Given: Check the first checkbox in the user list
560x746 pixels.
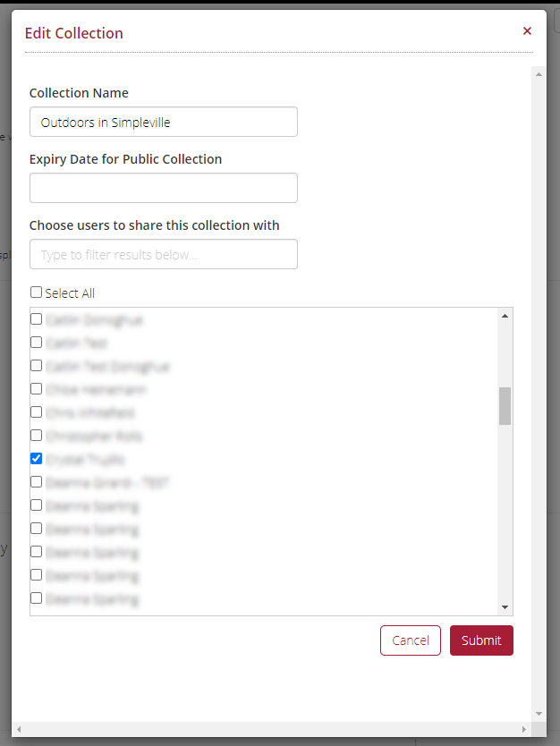Looking at the screenshot, I should (36, 318).
